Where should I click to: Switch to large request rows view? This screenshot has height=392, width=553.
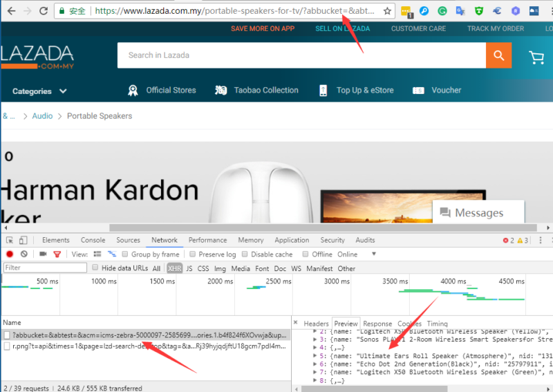coord(97,254)
